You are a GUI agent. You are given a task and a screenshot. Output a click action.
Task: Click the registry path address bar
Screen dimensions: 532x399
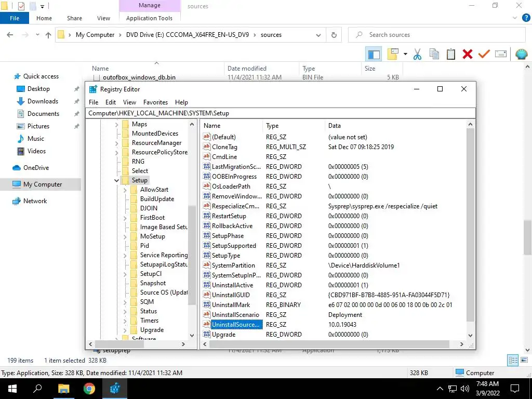[280, 113]
